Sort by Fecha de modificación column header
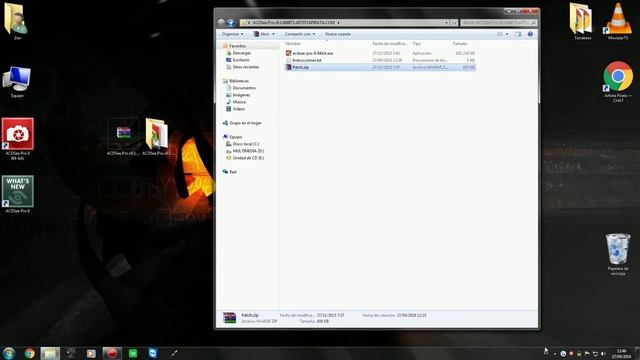640x360 pixels. pyautogui.click(x=390, y=43)
